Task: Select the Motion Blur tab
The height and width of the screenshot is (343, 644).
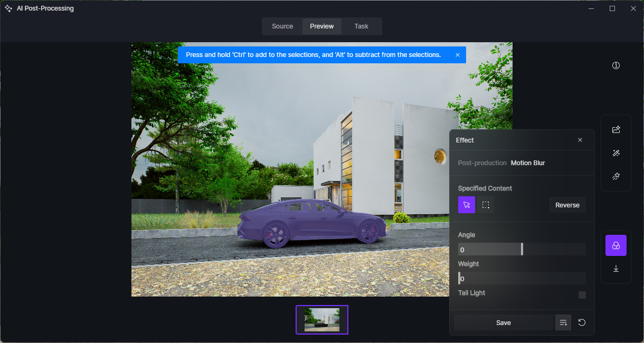Action: point(528,163)
